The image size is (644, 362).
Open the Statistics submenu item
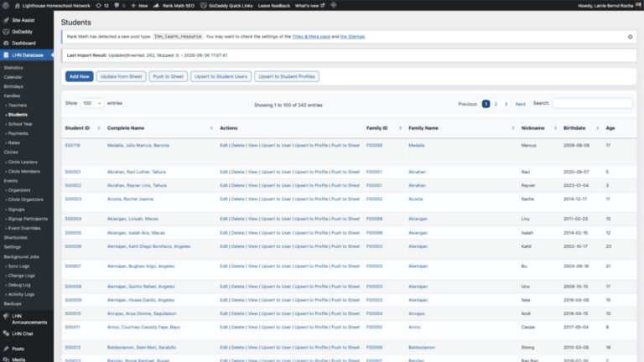point(13,68)
